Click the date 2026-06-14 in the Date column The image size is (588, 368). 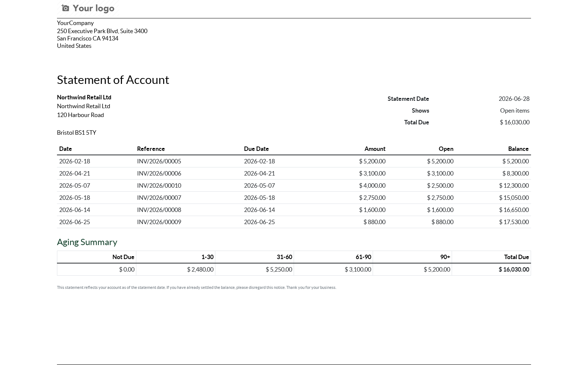[75, 210]
